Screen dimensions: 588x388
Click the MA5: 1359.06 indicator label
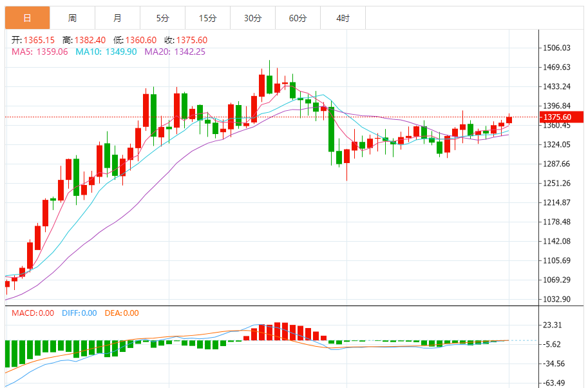(x=40, y=52)
